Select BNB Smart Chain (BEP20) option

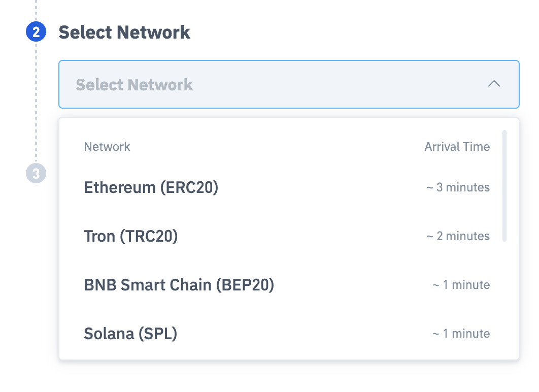click(287, 285)
